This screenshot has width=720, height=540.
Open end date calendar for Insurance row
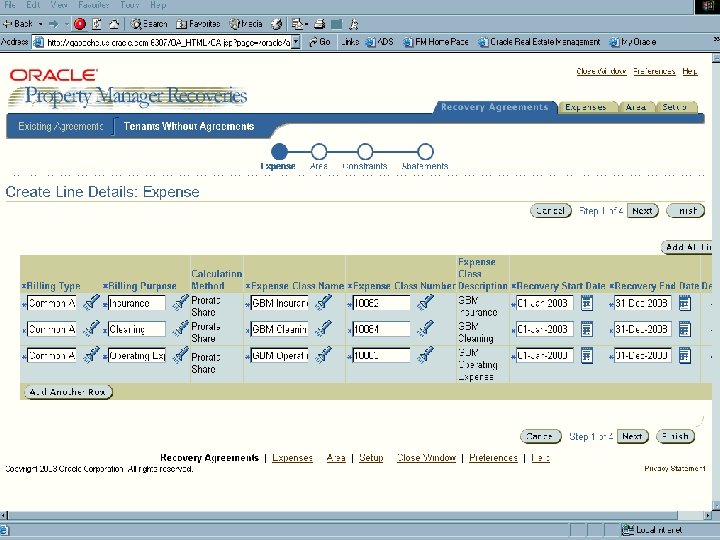click(x=685, y=303)
